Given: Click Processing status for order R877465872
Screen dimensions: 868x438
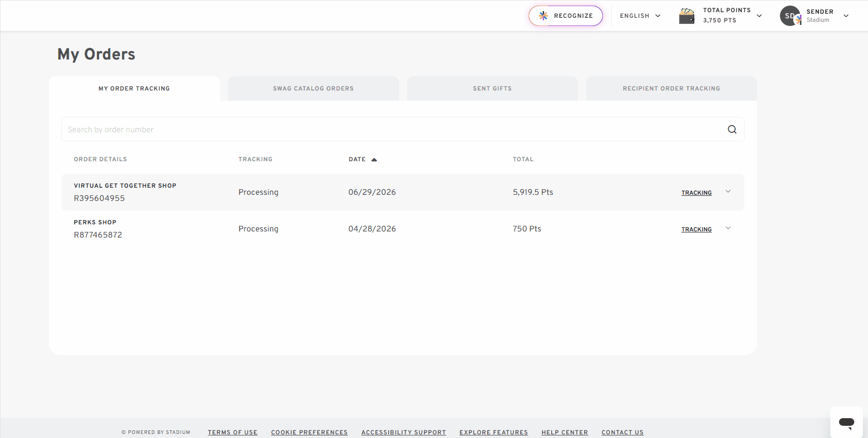Looking at the screenshot, I should pos(258,229).
